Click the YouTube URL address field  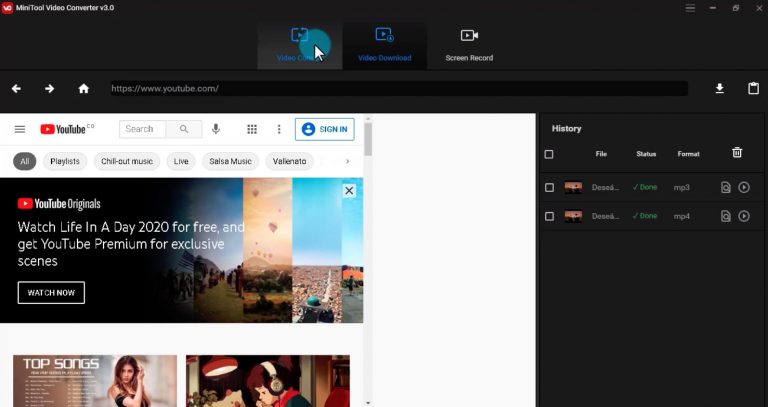(399, 89)
